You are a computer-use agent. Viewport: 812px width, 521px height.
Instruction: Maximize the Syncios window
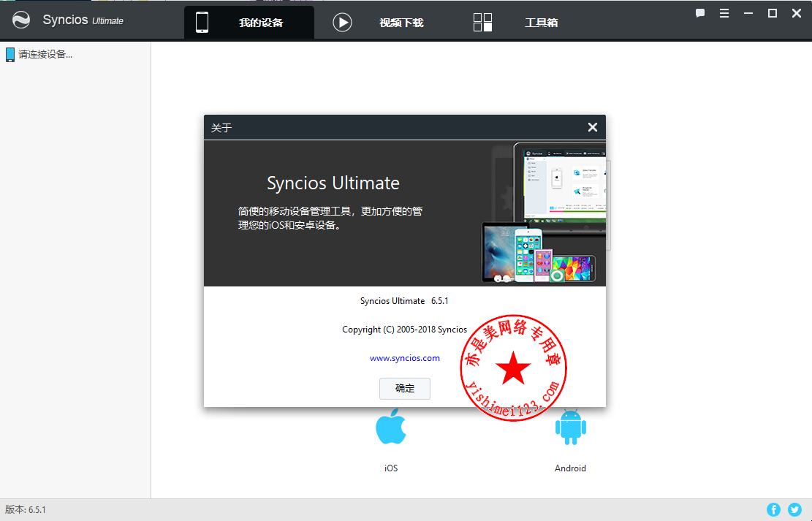[772, 13]
